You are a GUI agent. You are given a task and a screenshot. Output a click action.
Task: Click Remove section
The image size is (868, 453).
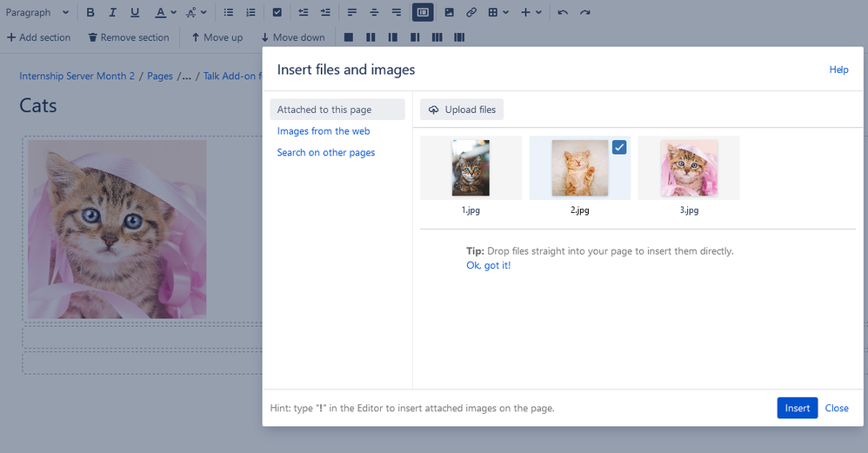point(129,37)
